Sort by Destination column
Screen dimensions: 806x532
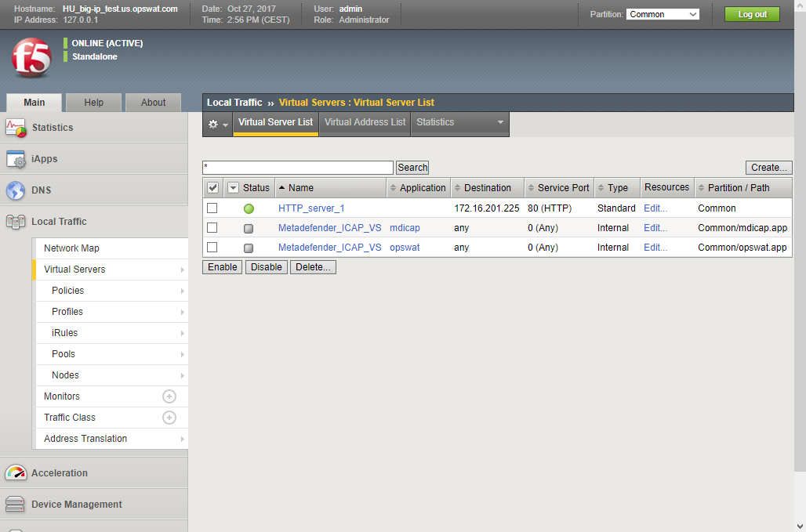tap(457, 188)
